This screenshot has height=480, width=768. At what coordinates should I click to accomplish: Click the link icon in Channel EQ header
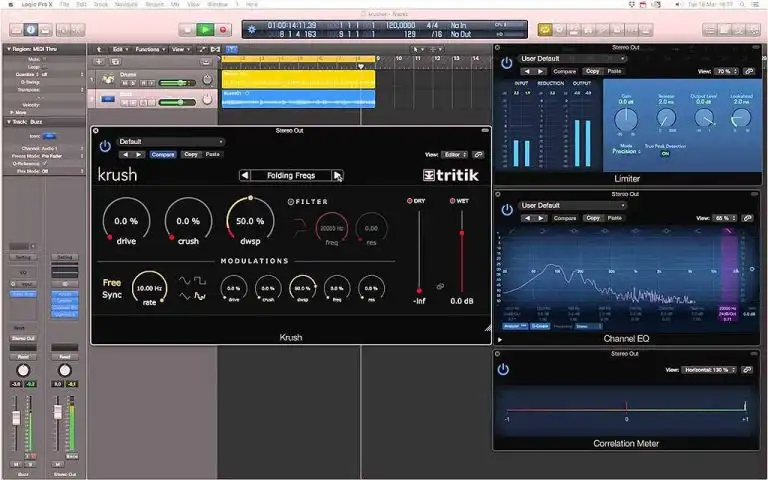coord(747,218)
